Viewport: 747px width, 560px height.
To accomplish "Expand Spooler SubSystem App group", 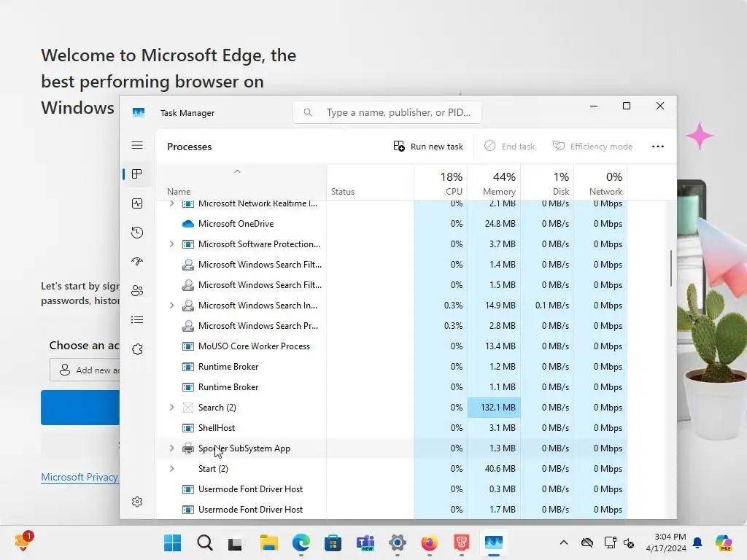I will (171, 448).
